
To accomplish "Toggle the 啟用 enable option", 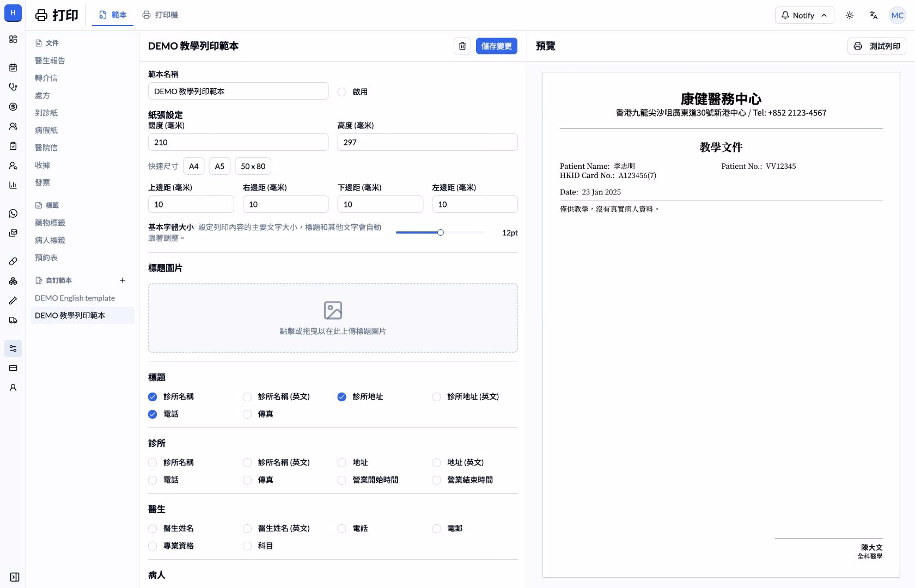I will pyautogui.click(x=341, y=92).
